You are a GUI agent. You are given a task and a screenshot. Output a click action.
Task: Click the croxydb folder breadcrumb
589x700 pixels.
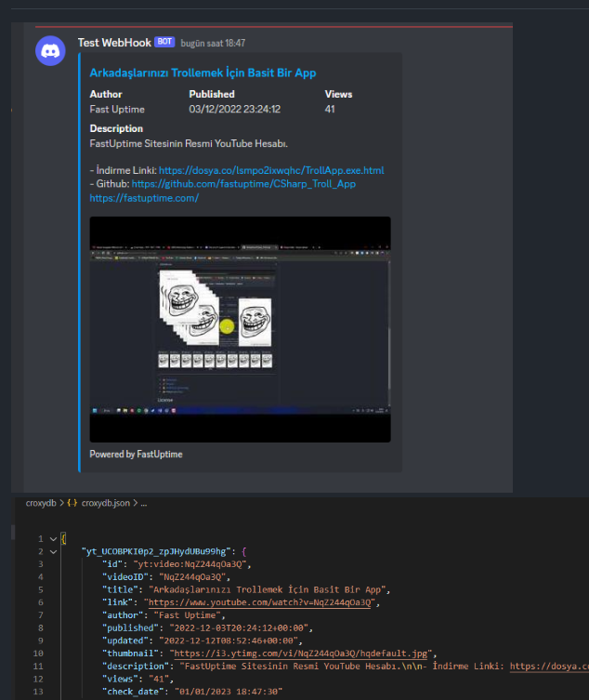point(41,503)
